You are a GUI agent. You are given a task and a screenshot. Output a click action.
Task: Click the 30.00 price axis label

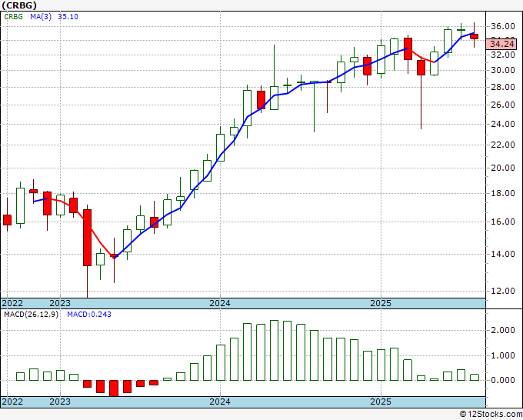503,70
